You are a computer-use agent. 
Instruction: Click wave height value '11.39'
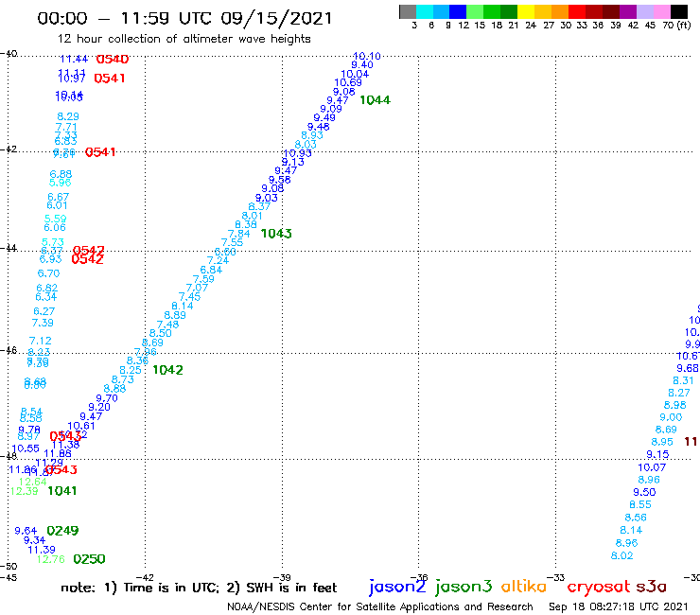click(x=42, y=551)
